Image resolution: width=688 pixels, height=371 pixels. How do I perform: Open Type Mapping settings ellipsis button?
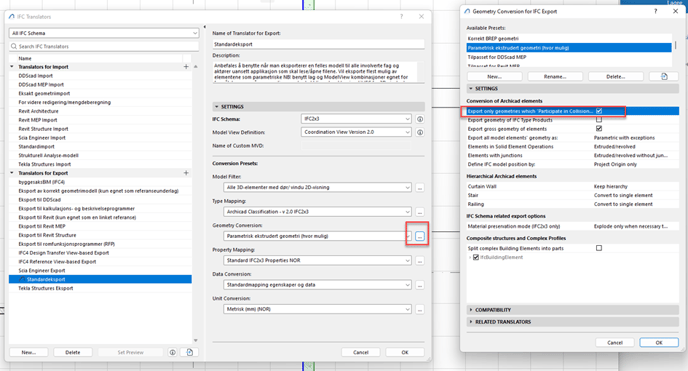(420, 212)
